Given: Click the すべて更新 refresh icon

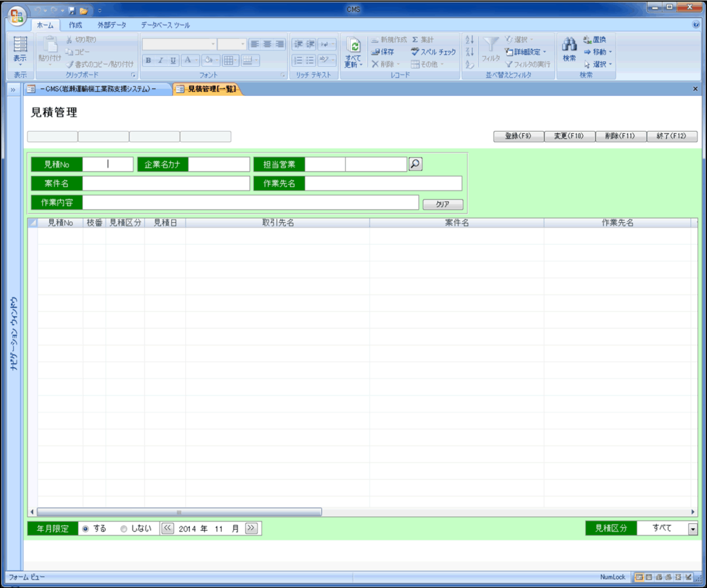Looking at the screenshot, I should point(353,46).
